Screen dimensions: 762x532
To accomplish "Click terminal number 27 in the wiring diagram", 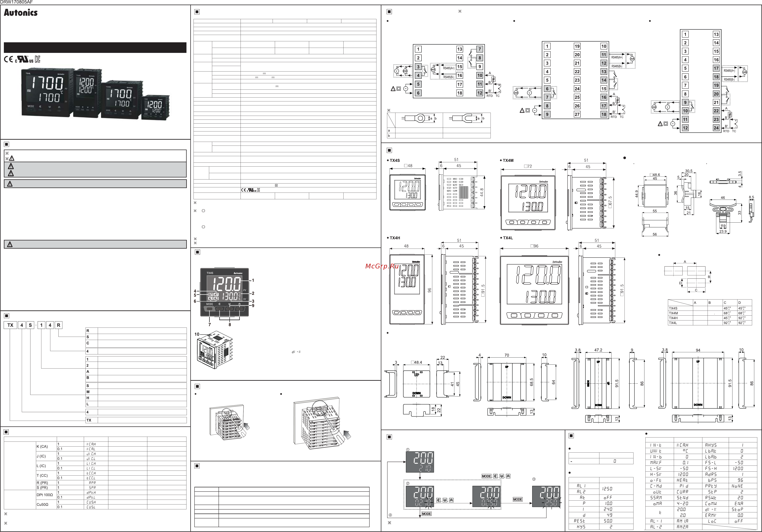I will pyautogui.click(x=577, y=114).
